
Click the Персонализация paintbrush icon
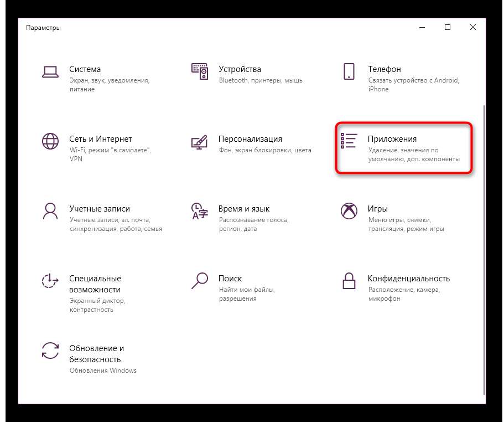click(199, 141)
